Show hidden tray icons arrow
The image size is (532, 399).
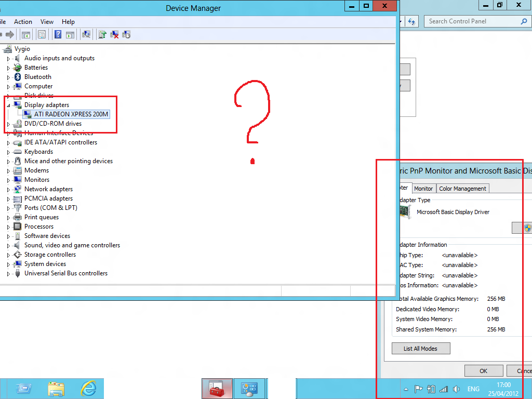[x=406, y=389]
